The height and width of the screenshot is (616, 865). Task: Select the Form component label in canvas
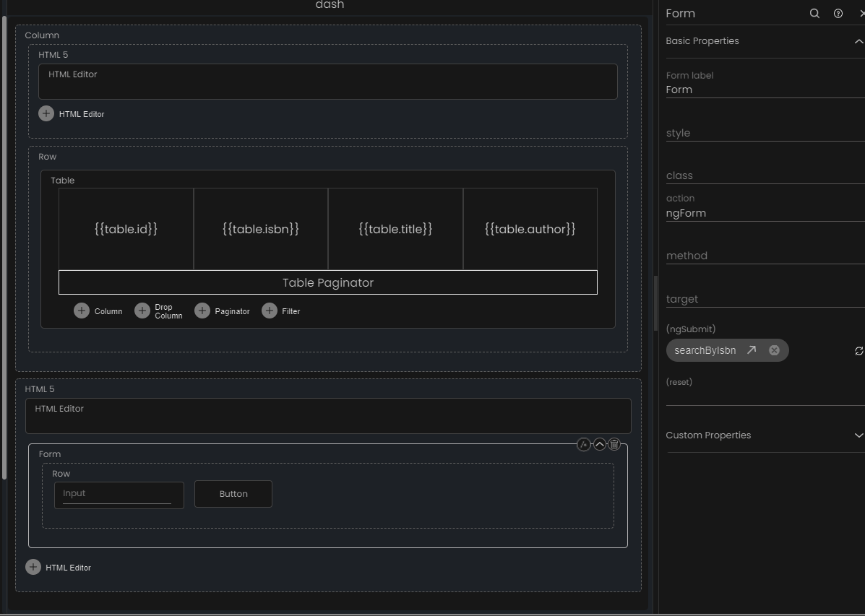50,454
